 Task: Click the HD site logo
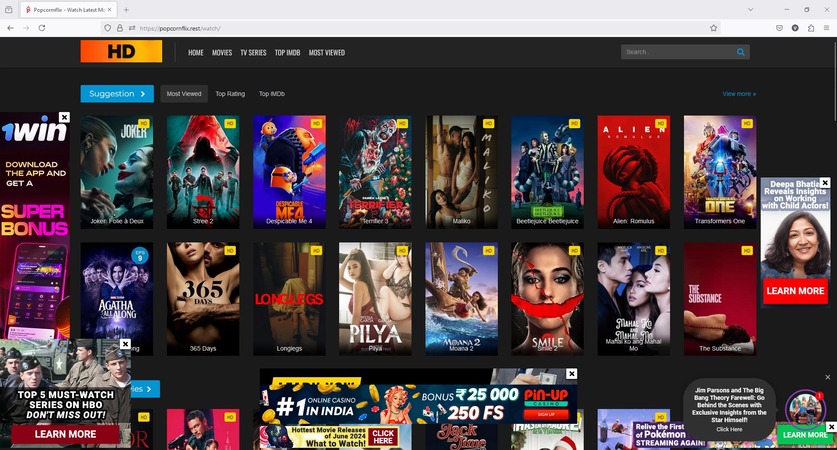pos(121,52)
